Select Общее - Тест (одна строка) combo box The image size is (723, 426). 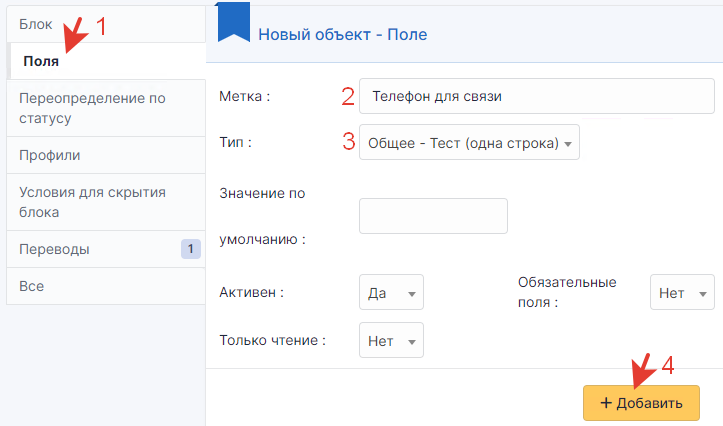469,142
